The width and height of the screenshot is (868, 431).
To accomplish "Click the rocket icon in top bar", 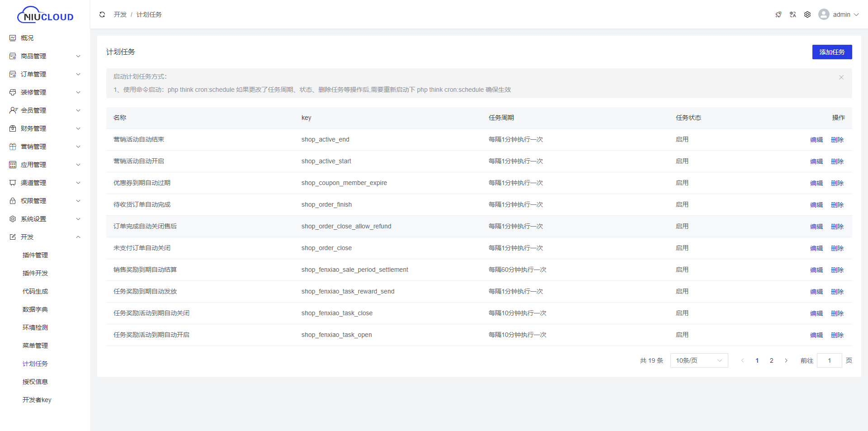I will tap(778, 14).
